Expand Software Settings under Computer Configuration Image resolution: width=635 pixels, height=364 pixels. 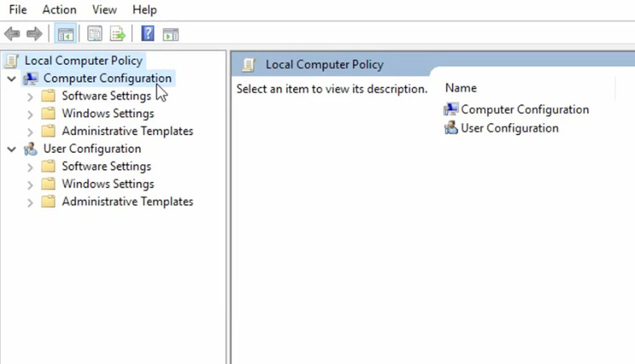(30, 97)
